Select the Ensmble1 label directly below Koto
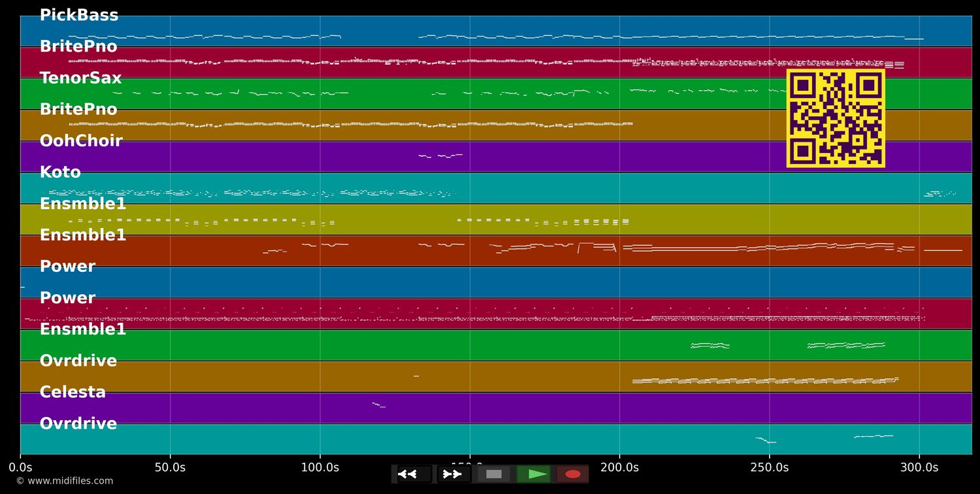This screenshot has width=980, height=494. coord(83,203)
